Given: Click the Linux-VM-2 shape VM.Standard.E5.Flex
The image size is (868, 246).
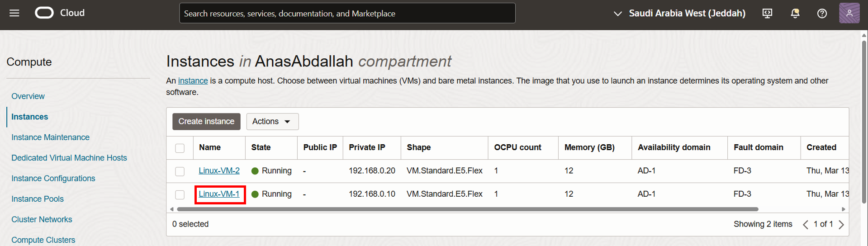Looking at the screenshot, I should tap(445, 171).
